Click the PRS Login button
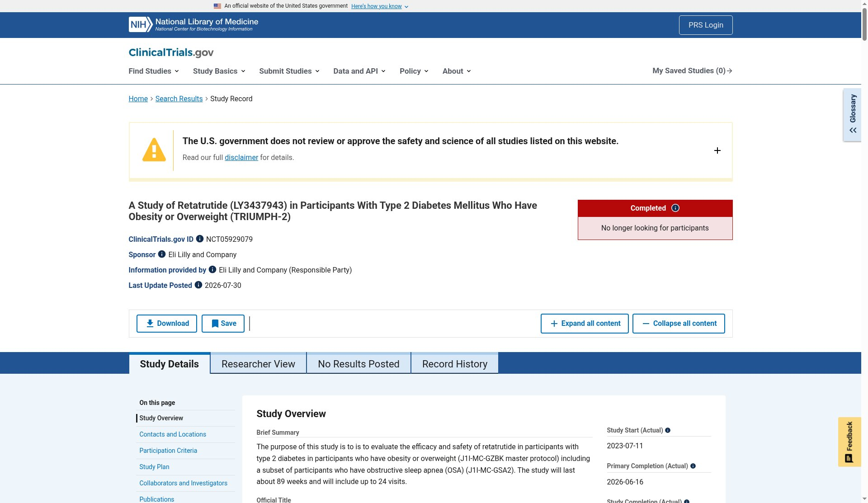The image size is (868, 503). (x=706, y=25)
